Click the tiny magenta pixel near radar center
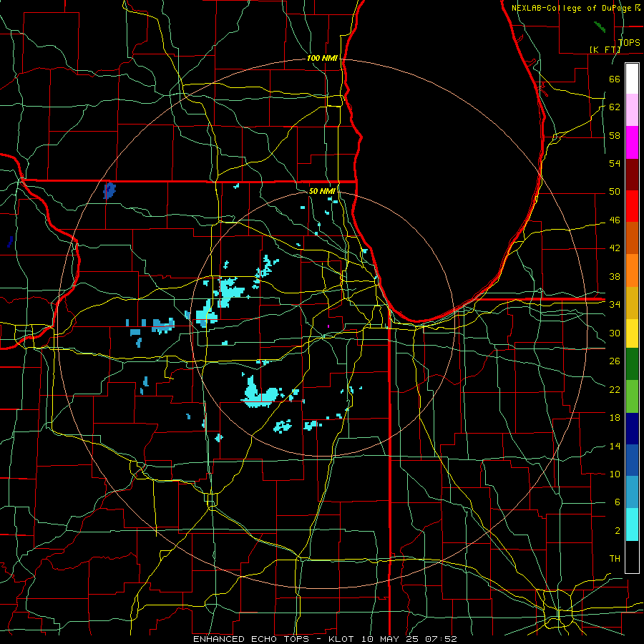Viewport: 644px width, 644px height. pos(328,326)
